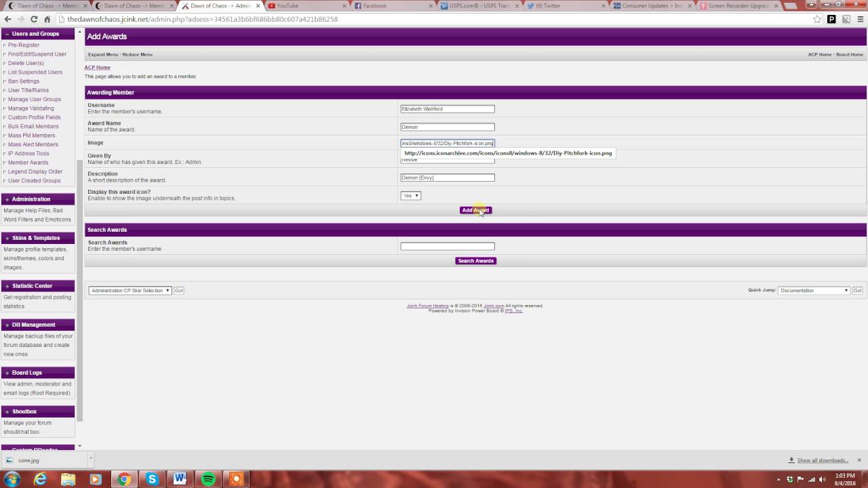
Task: Close the downloads bar
Action: (859, 460)
